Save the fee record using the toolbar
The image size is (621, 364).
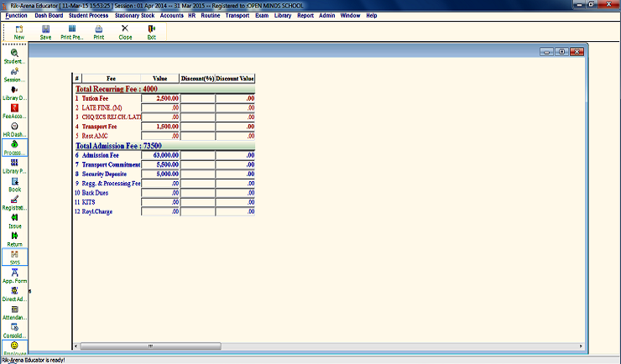pos(45,32)
